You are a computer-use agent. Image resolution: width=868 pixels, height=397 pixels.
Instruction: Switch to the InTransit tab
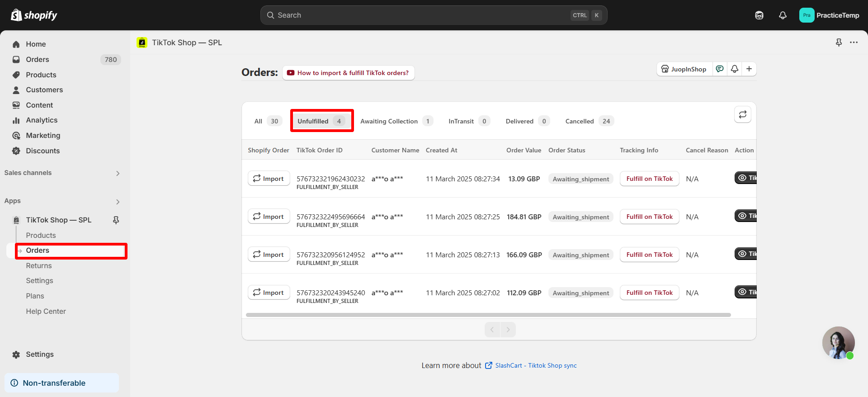tap(469, 121)
